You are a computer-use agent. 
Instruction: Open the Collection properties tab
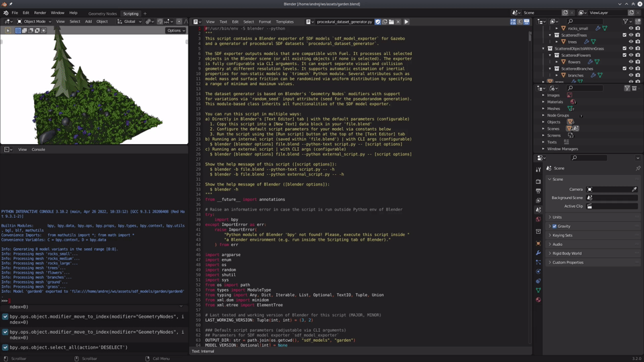539,231
